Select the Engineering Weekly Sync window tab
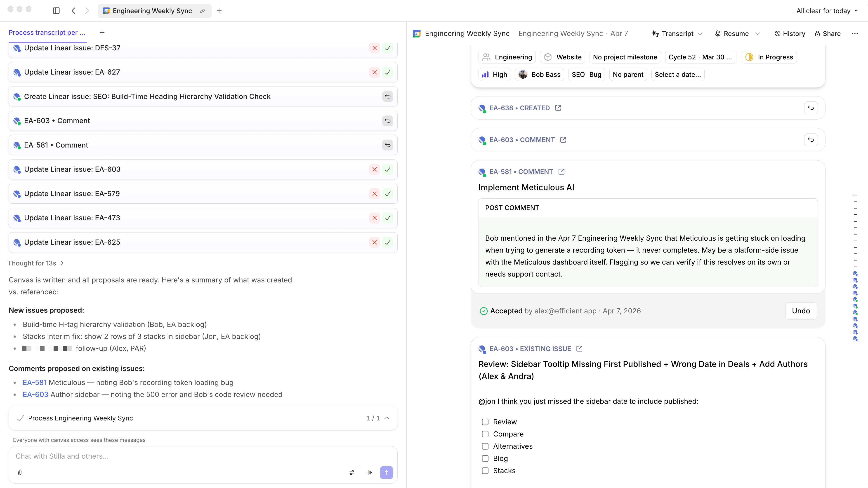This screenshot has width=868, height=488. tap(154, 11)
